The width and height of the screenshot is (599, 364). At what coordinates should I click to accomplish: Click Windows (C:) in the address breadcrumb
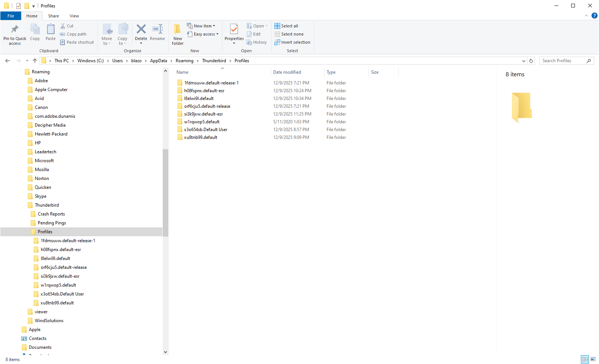coord(90,61)
